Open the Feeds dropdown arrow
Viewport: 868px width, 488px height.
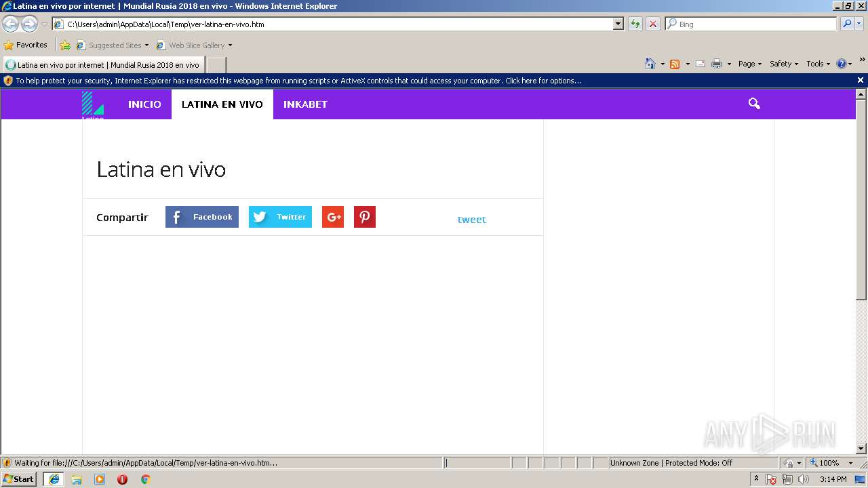coord(688,64)
